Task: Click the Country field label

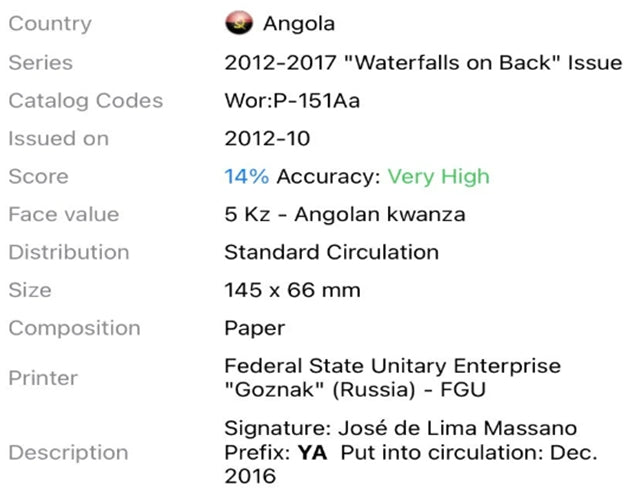Action: pyautogui.click(x=50, y=24)
